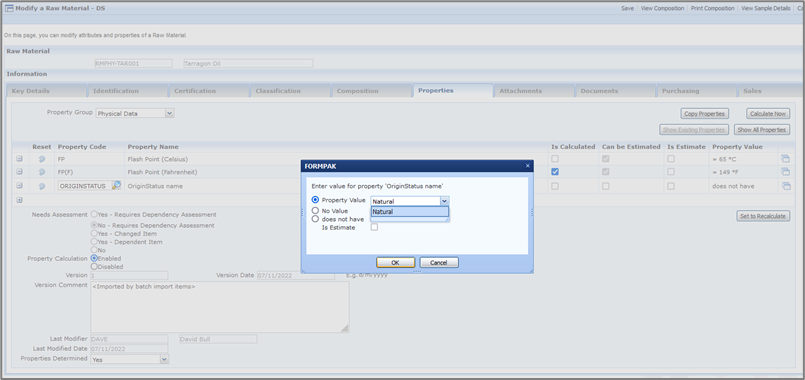This screenshot has width=805, height=380.
Task: Select the No Value radio button
Action: click(x=315, y=210)
